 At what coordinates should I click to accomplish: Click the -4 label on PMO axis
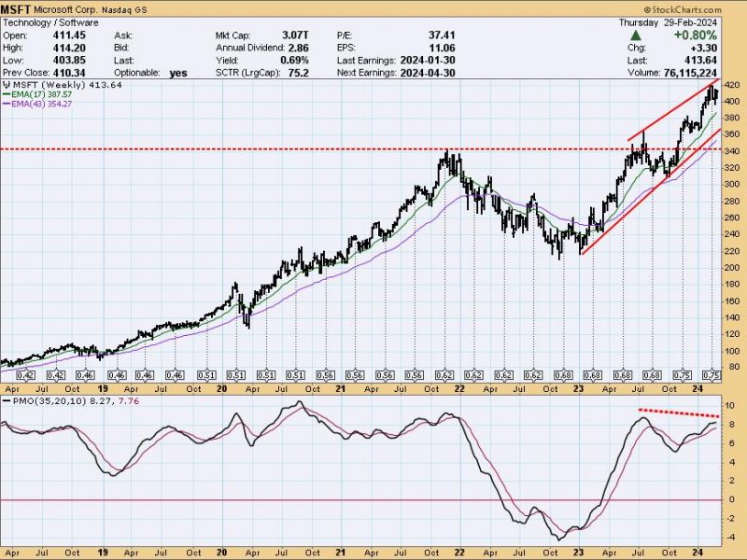pyautogui.click(x=731, y=538)
